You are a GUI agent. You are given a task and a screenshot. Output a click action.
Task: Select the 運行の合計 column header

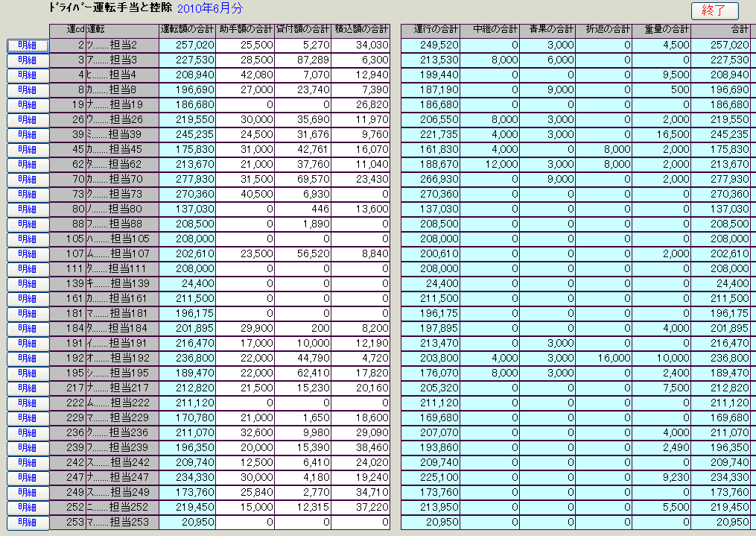[431, 30]
